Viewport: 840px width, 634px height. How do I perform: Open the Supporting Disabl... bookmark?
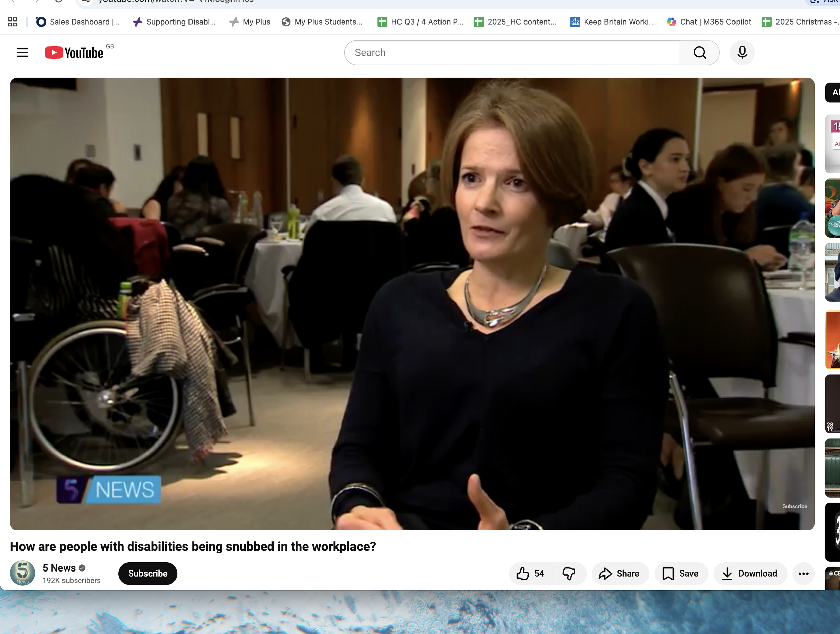[175, 22]
